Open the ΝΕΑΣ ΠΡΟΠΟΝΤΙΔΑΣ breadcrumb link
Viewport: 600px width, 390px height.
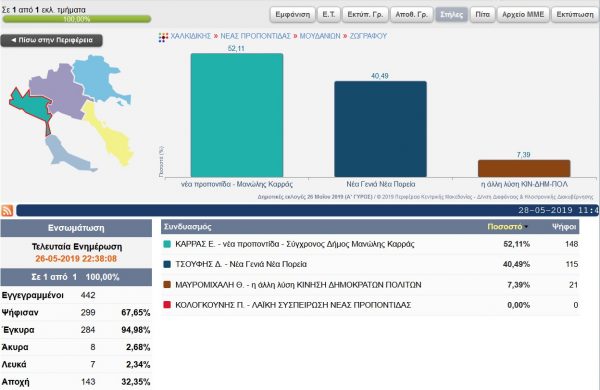[x=256, y=36]
